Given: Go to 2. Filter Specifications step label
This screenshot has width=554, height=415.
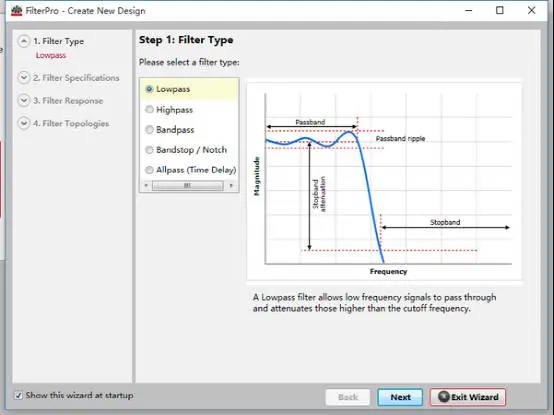Looking at the screenshot, I should pos(76,78).
